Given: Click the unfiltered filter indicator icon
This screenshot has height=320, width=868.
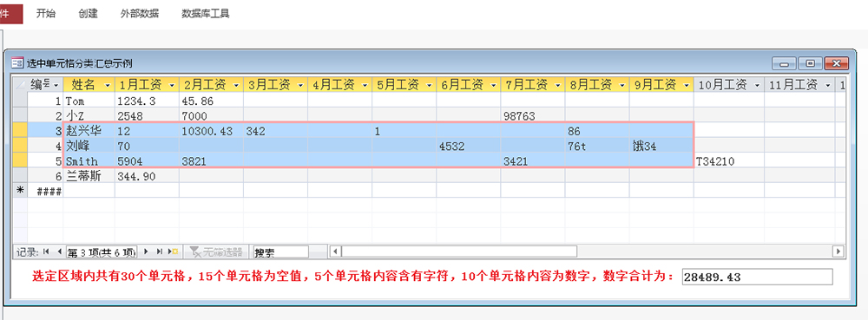Looking at the screenshot, I should [x=195, y=252].
